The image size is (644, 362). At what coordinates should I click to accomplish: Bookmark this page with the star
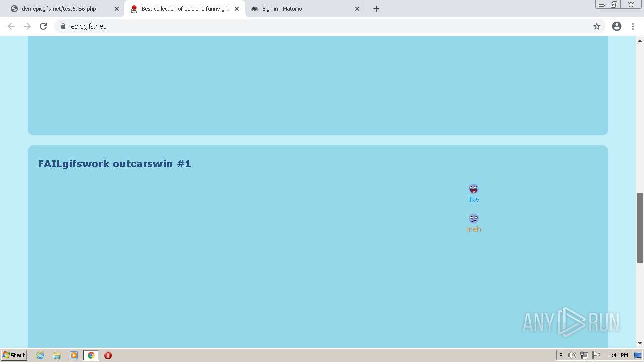tap(597, 26)
